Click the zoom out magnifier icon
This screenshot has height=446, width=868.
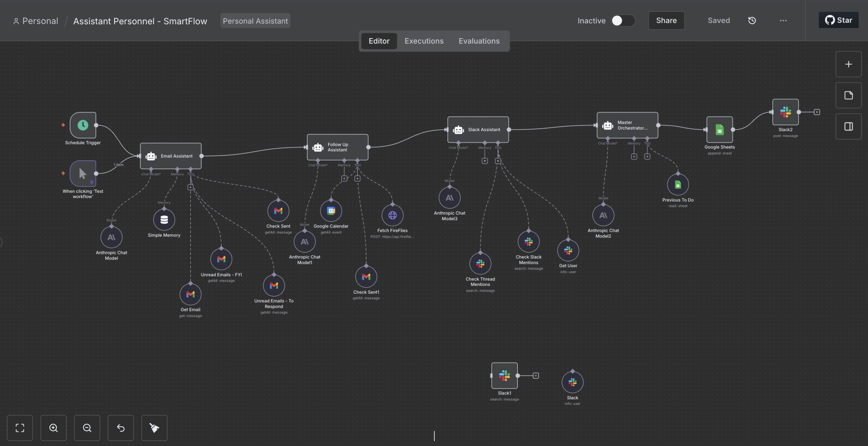click(87, 428)
